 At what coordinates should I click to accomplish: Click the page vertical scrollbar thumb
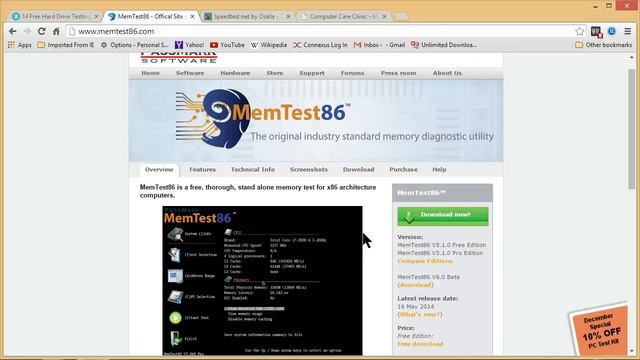pyautogui.click(x=631, y=129)
